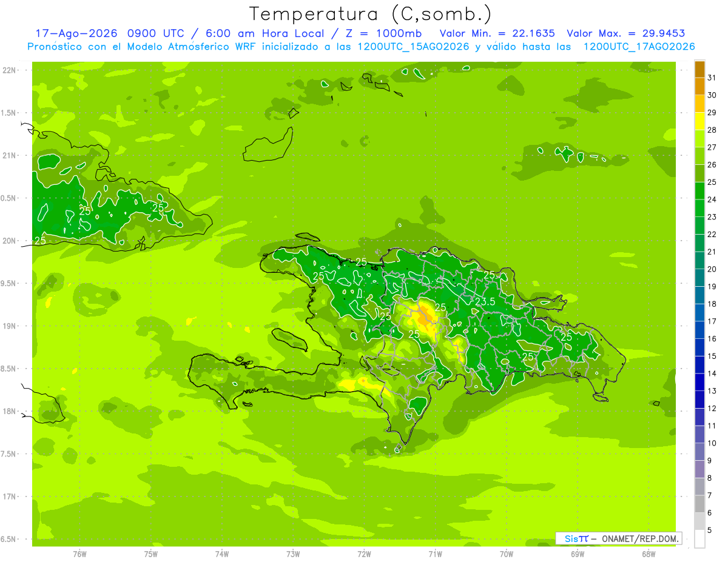
Task: Click the '17N' latitude axis label
Action: click(x=10, y=497)
